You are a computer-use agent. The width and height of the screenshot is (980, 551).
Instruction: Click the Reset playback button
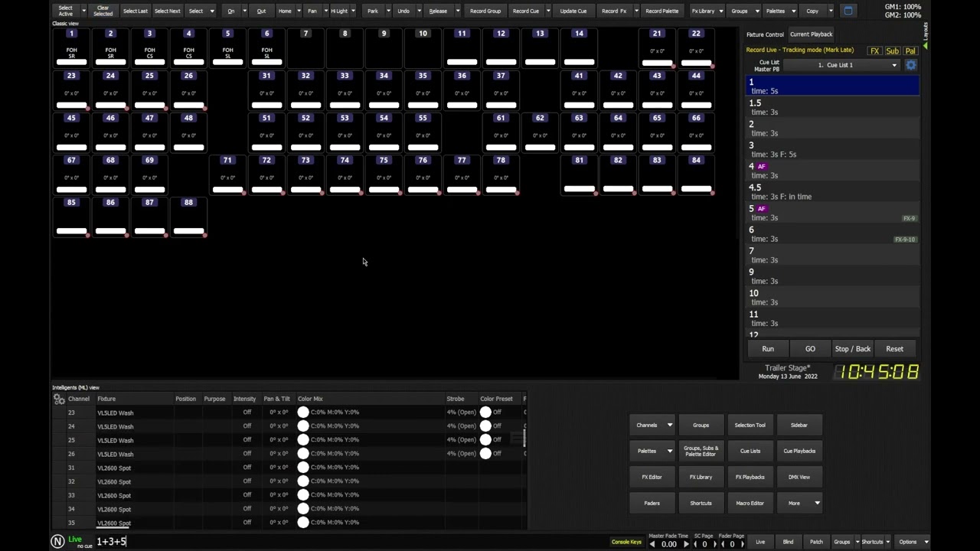[x=894, y=349]
